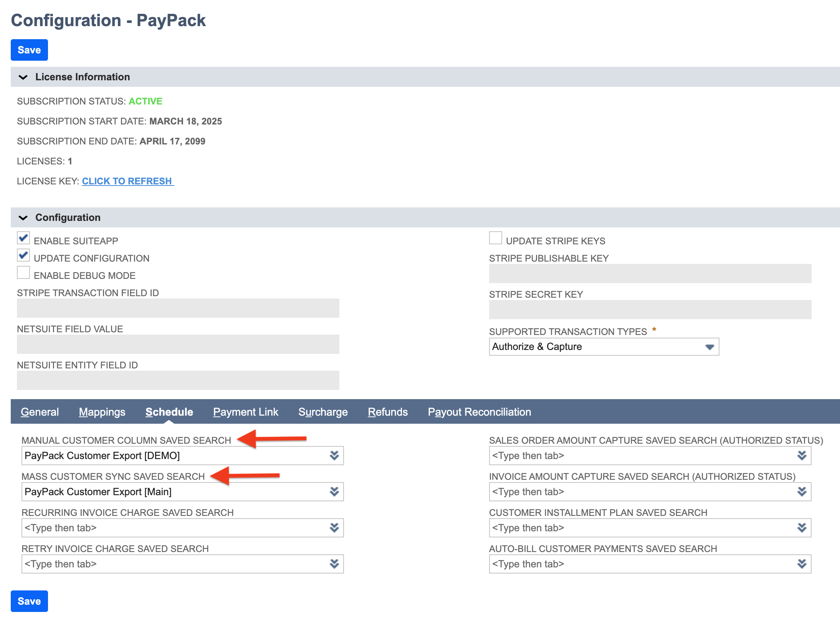Switch to the Mappings tab
Viewport: 840px width, 630px height.
coord(102,412)
